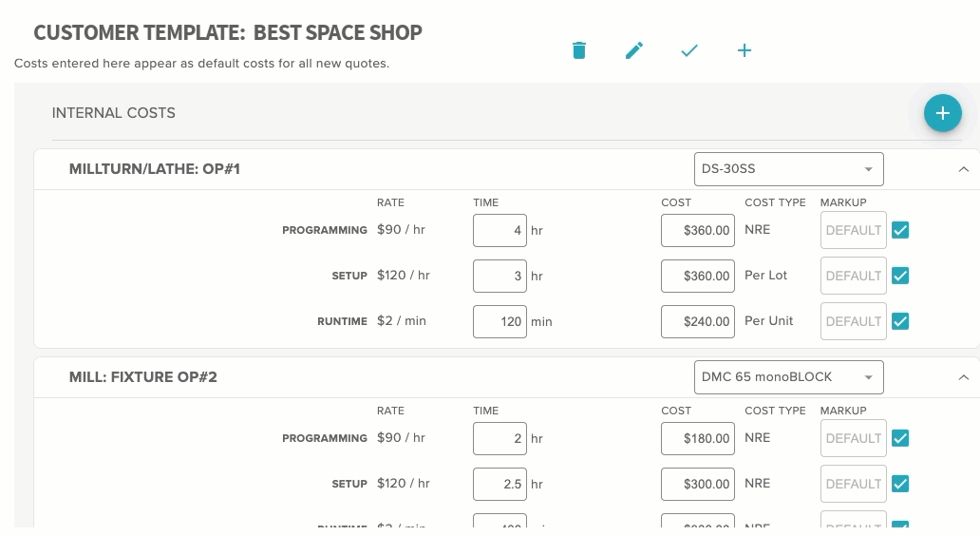Open the DS-30SS machine dropdown
980x536 pixels.
click(x=788, y=169)
